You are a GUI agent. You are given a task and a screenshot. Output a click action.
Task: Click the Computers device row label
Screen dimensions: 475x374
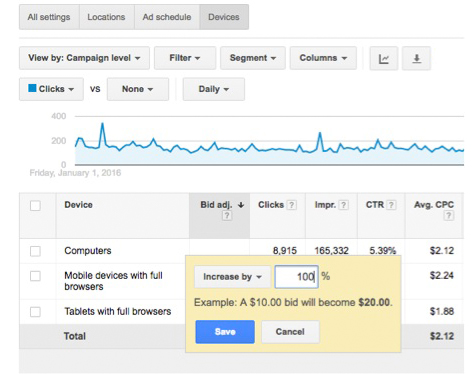click(x=88, y=251)
